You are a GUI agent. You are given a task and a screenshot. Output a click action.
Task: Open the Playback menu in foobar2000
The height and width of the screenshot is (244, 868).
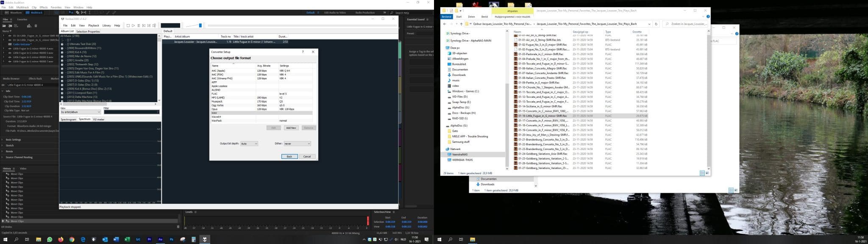pyautogui.click(x=94, y=25)
